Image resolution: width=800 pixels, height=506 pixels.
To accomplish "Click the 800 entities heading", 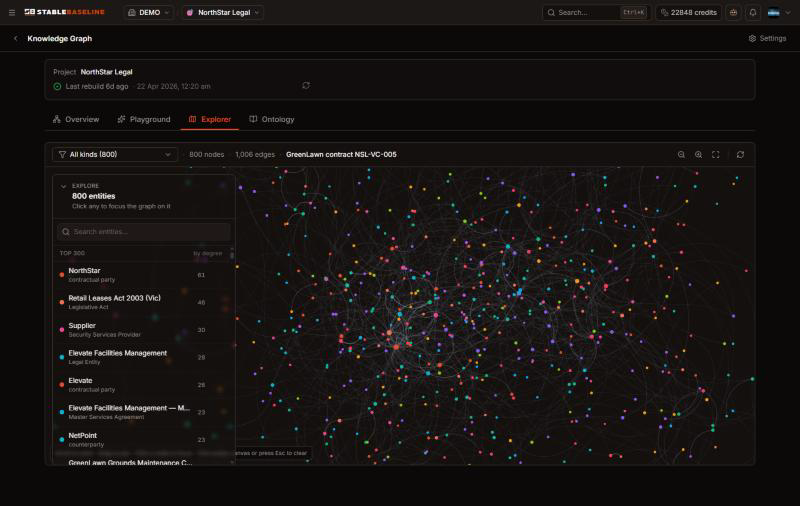I will (93, 196).
